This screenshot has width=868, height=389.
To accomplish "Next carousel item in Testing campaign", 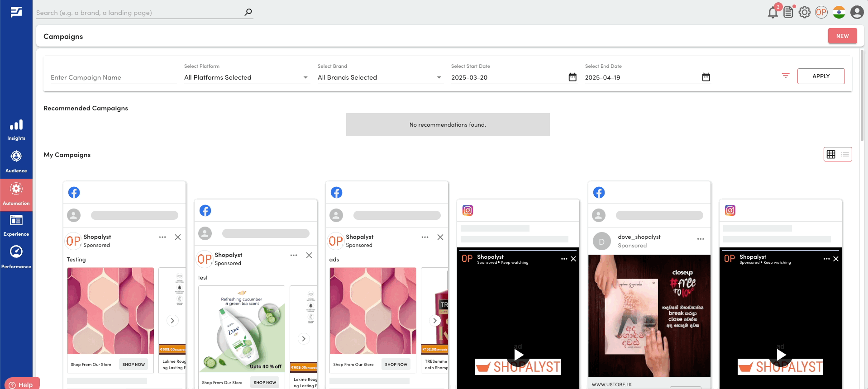I will [x=172, y=321].
